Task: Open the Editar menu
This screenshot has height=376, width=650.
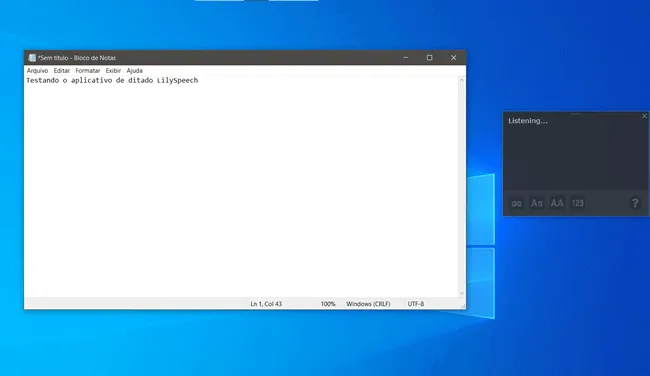Action: (62, 71)
